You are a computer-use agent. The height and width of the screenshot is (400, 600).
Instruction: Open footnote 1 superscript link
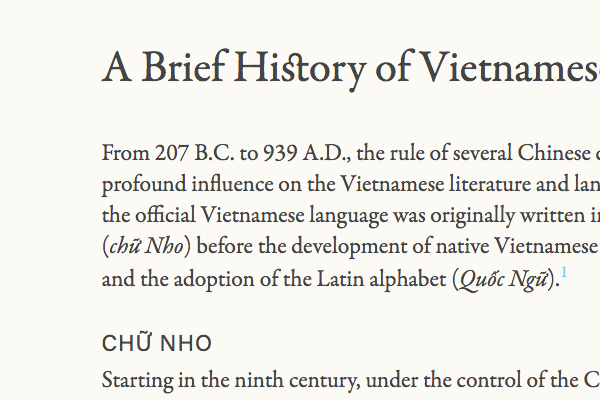tap(565, 272)
